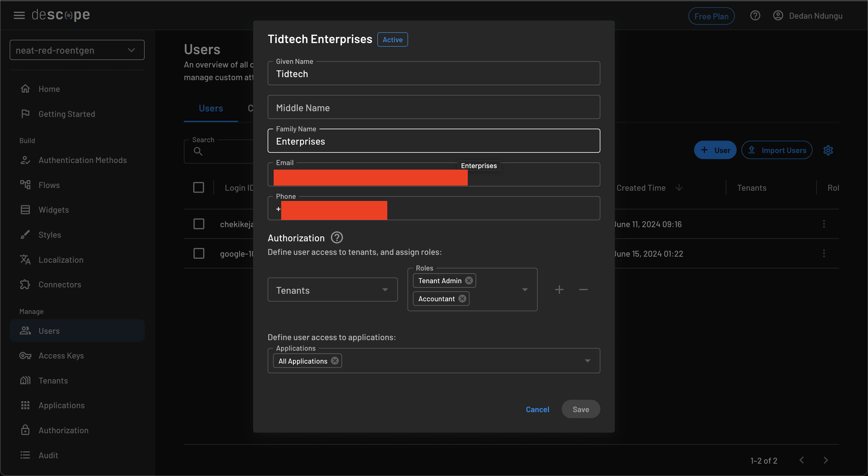The image size is (868, 476).
Task: Expand the Roles dropdown arrow
Action: click(525, 290)
